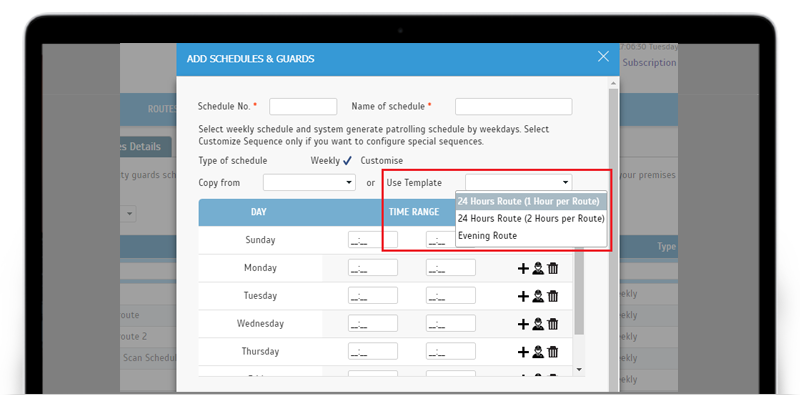Screen dimensions: 800x395
Task: Add a time range for Monday
Action: (523, 268)
